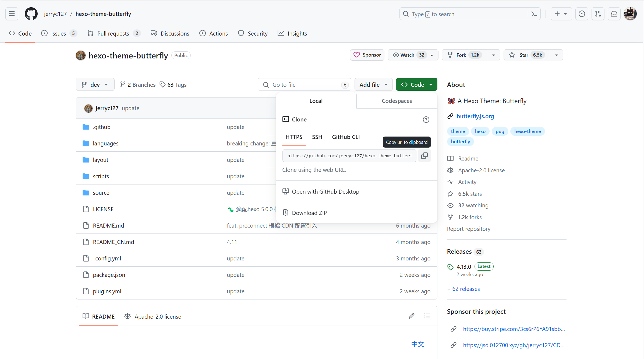Image resolution: width=644 pixels, height=359 pixels.
Task: Toggle the green Code dropdown
Action: 416,85
